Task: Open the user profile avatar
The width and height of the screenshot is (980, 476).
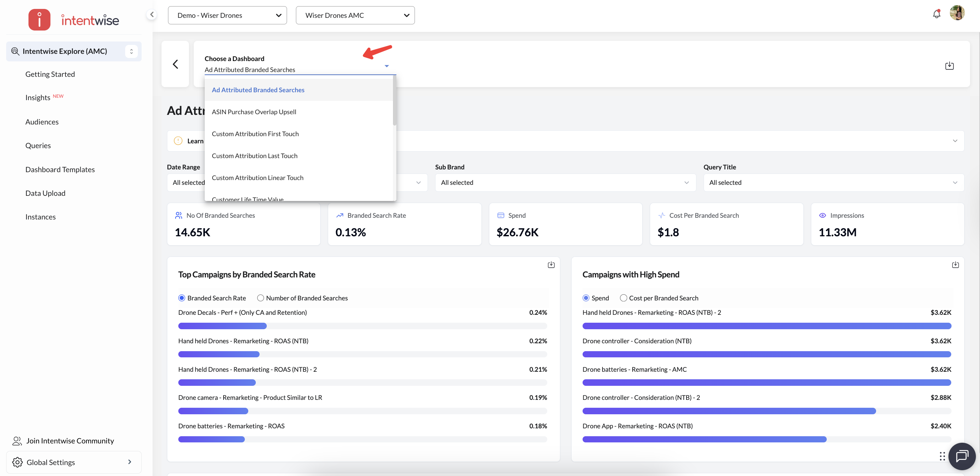Action: [x=957, y=13]
